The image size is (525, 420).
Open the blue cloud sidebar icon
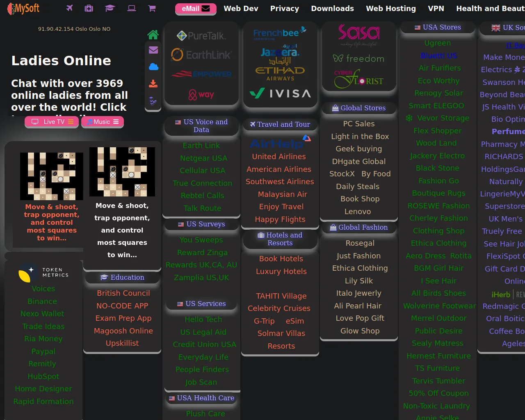point(153,67)
